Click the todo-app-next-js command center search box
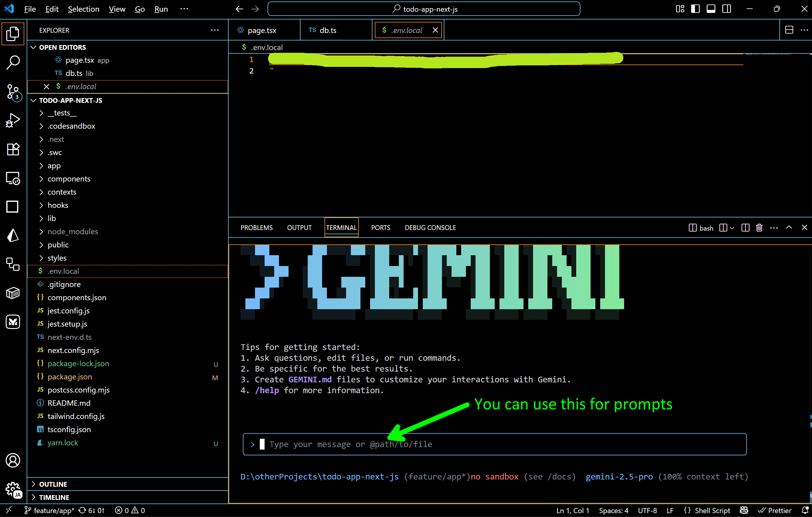812x517 pixels. pos(424,9)
